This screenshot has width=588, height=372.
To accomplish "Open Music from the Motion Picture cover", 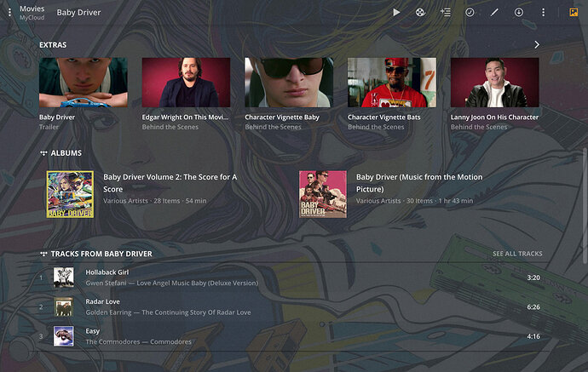I will tap(323, 194).
